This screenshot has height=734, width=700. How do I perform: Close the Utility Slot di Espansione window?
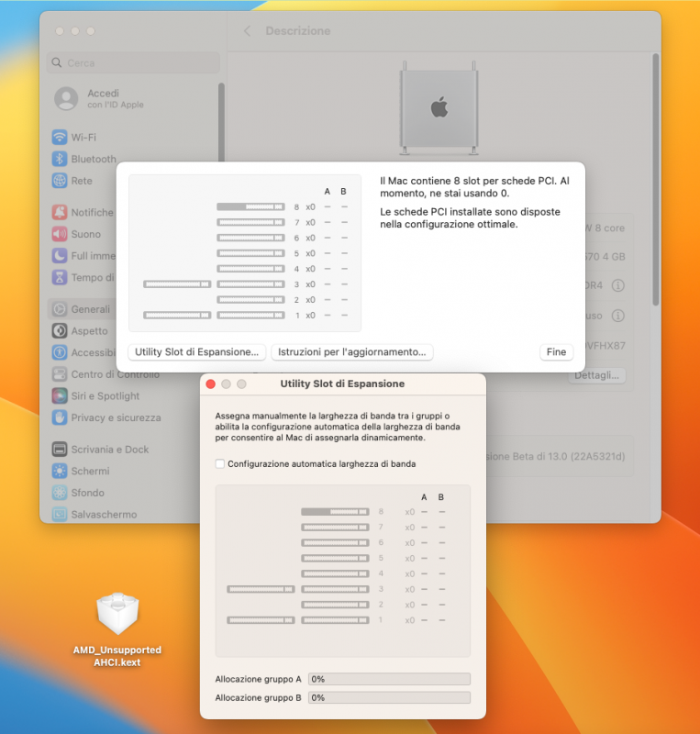[x=211, y=384]
